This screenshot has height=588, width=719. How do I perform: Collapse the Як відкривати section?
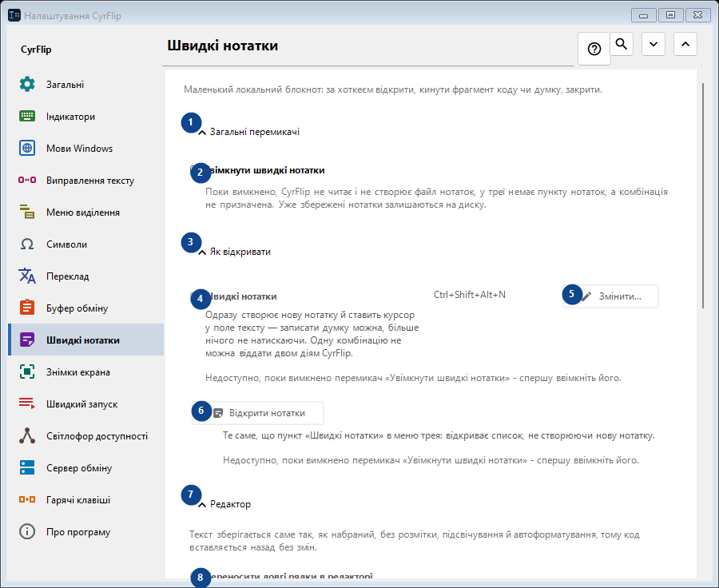[x=234, y=252]
